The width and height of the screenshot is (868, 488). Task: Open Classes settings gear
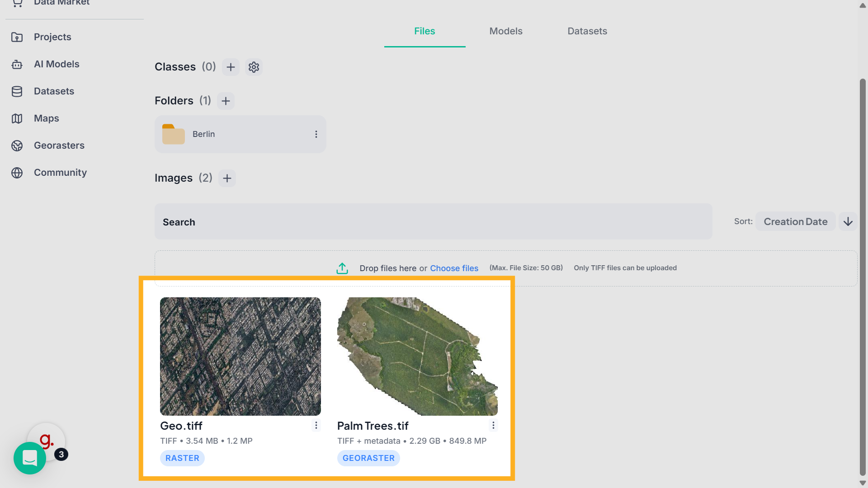(254, 67)
